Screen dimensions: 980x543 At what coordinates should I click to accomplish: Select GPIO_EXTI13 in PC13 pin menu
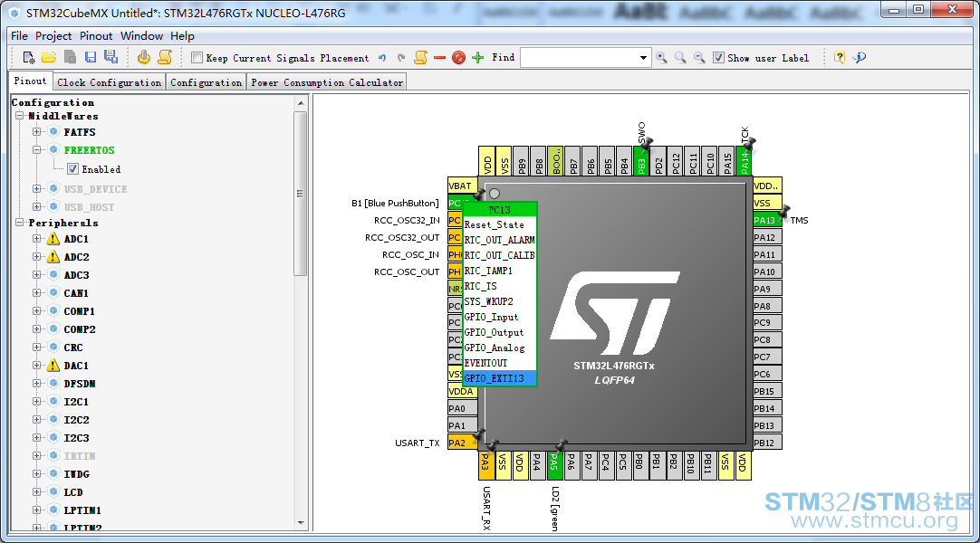click(499, 378)
